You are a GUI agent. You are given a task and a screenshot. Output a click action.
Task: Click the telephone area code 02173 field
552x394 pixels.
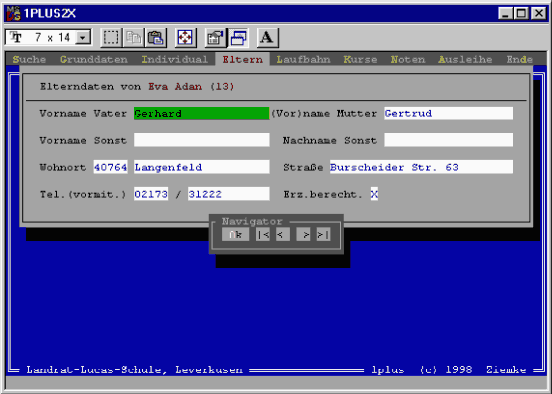pyautogui.click(x=151, y=194)
